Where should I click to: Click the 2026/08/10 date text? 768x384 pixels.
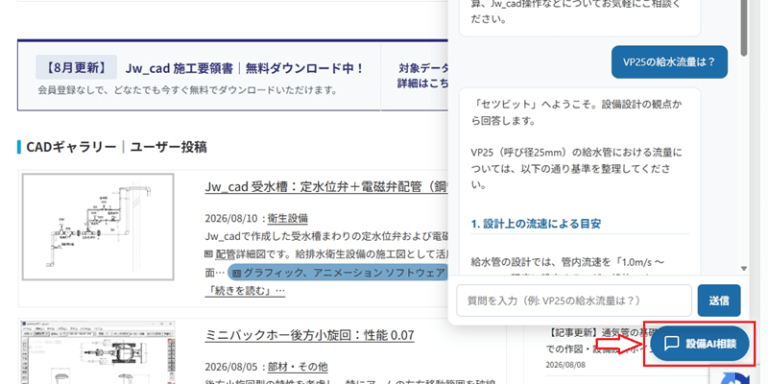click(x=232, y=219)
